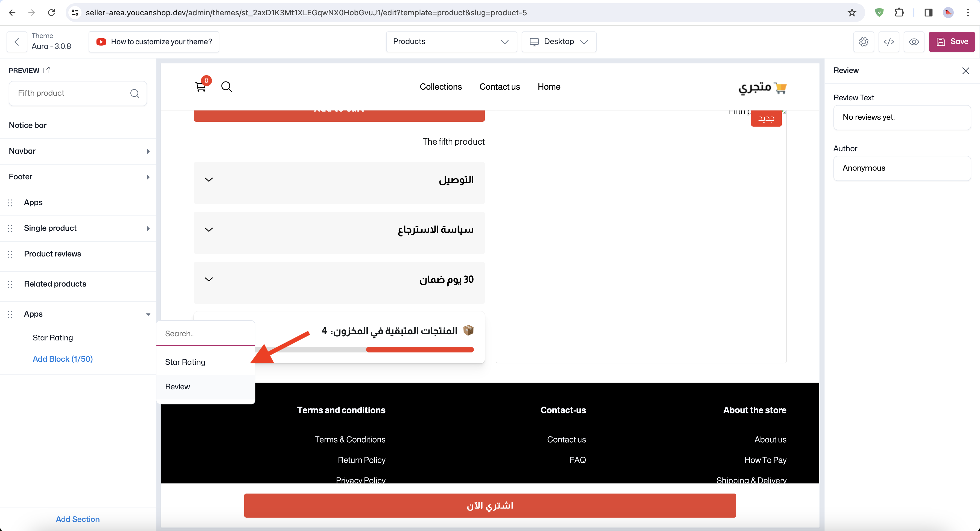Viewport: 980px width, 531px height.
Task: Reload the page with the refresh icon
Action: click(x=51, y=13)
